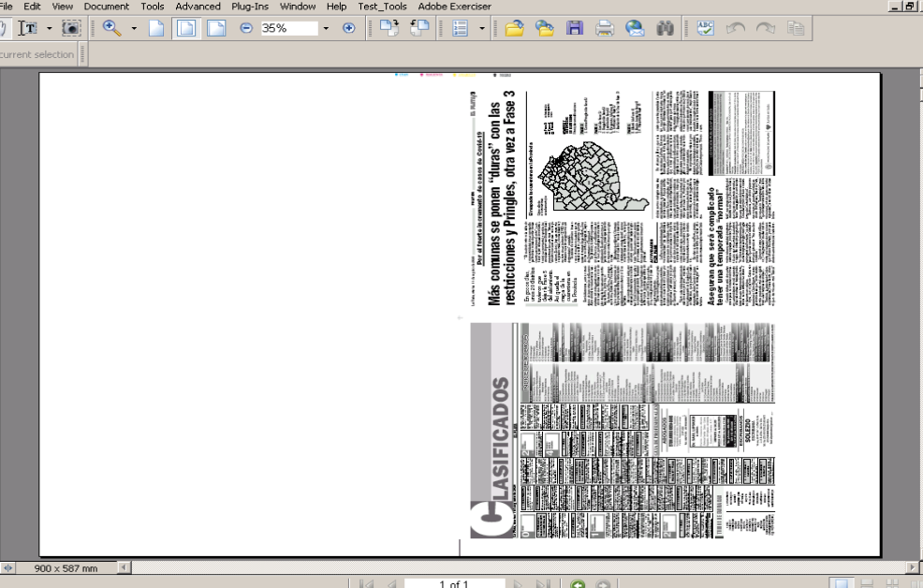The width and height of the screenshot is (923, 588).
Task: Select the Snapshot tool
Action: click(73, 28)
